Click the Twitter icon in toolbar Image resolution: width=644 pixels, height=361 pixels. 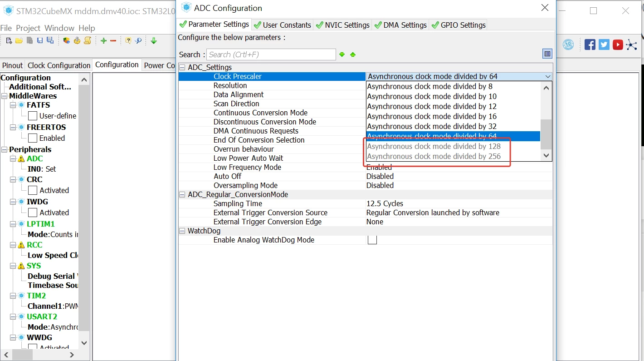(604, 45)
